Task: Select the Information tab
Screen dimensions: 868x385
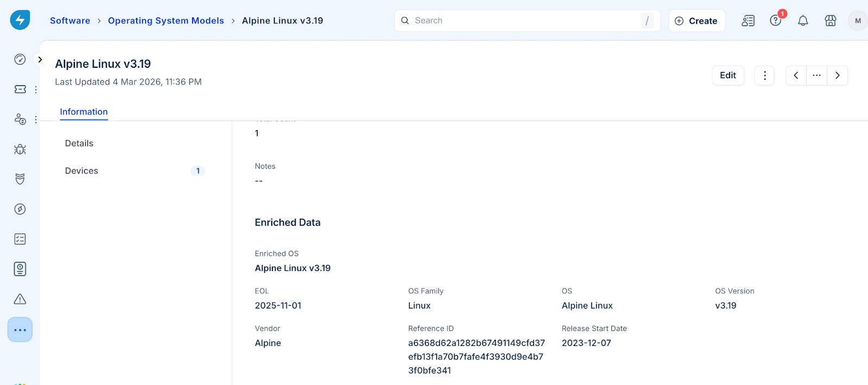Action: pyautogui.click(x=84, y=112)
